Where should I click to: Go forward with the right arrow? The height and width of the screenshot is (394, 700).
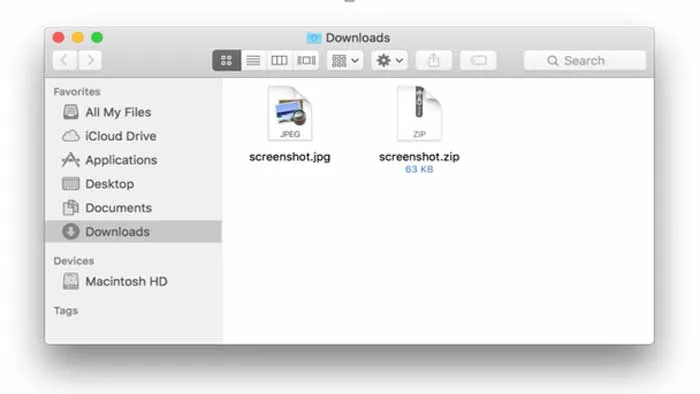[90, 60]
